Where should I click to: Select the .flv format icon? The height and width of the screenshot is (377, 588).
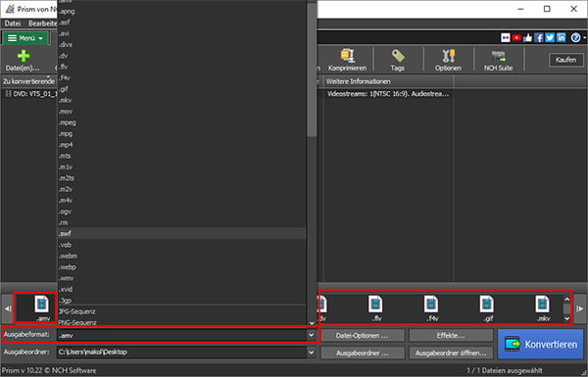click(x=375, y=308)
